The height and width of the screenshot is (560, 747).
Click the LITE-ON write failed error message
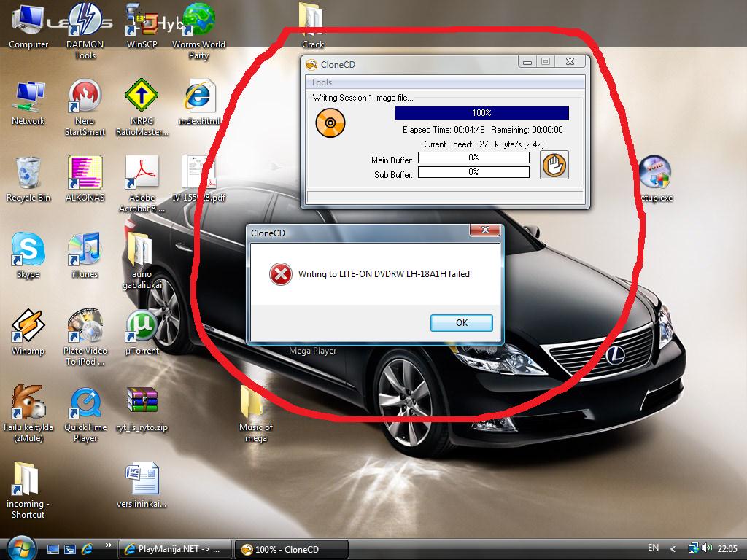point(385,274)
